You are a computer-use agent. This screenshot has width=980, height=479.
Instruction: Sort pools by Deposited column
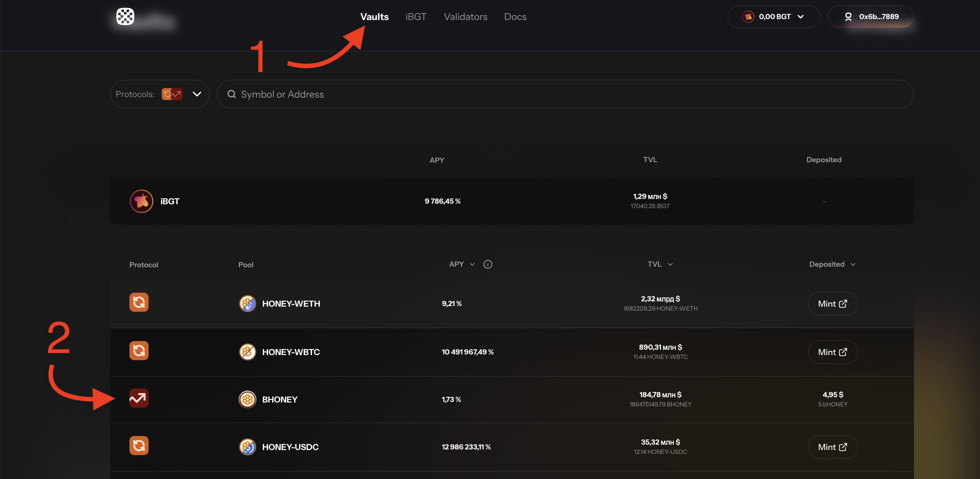[832, 264]
